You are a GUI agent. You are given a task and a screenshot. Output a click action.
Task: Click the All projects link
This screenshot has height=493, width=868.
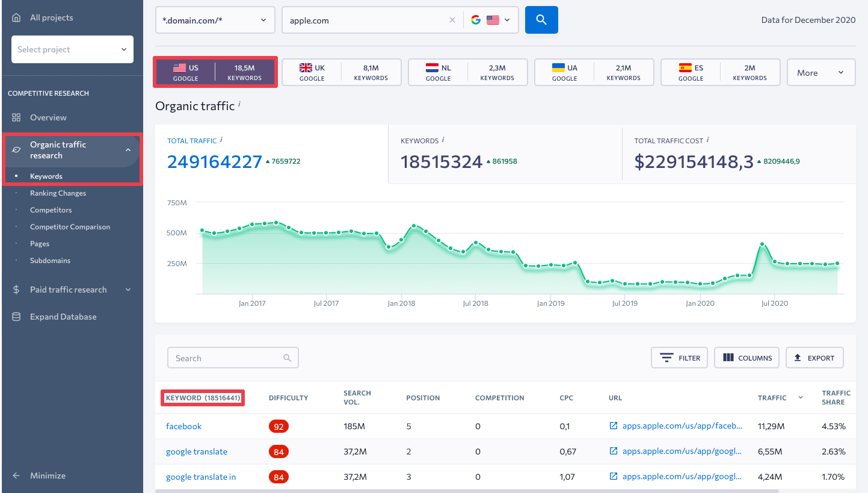tap(51, 17)
